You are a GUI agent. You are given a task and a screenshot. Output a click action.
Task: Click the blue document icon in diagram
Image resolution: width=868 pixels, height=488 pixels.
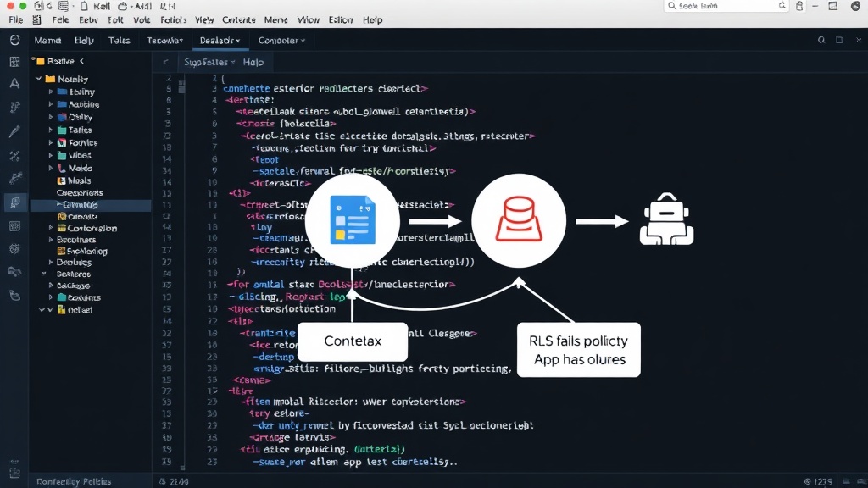[353, 219]
